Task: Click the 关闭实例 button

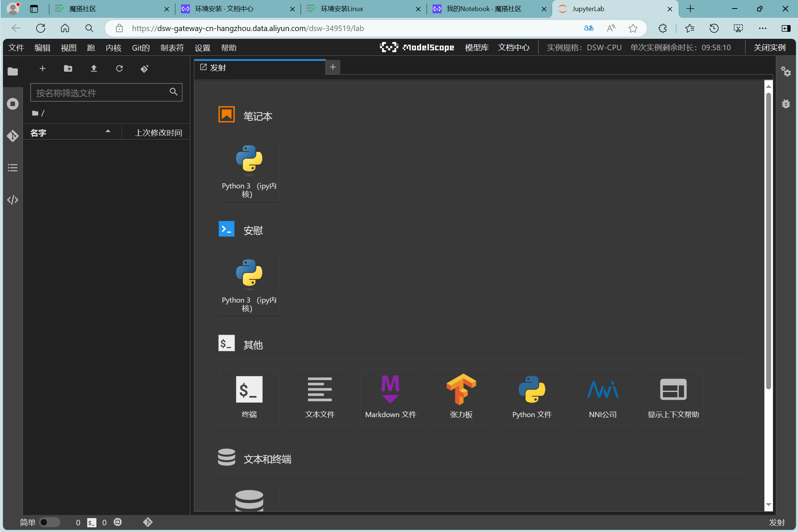Action: 769,48
